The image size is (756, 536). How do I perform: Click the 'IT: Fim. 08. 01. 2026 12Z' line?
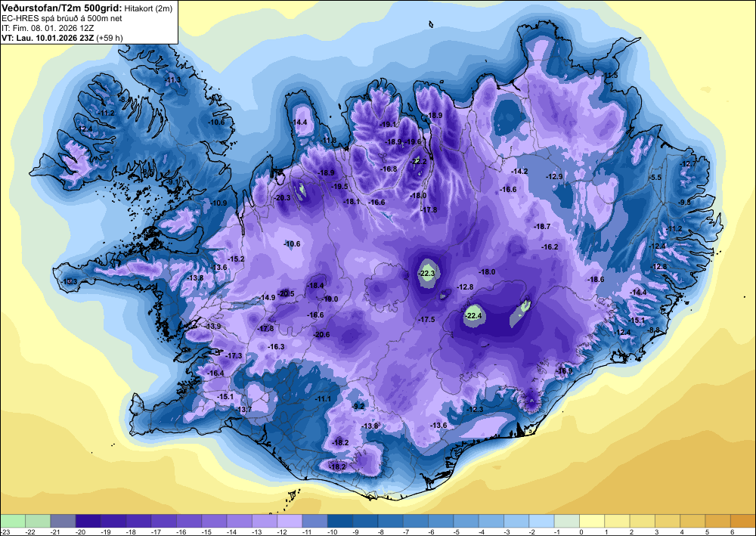(48, 28)
